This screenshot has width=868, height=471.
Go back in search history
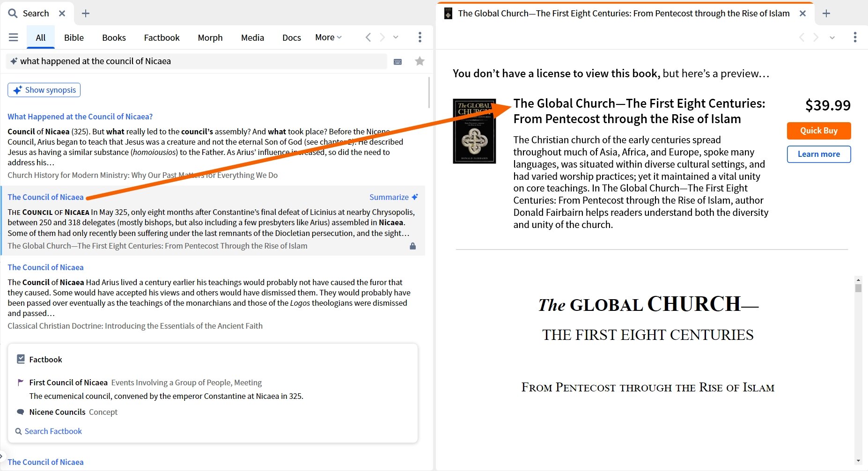(x=368, y=37)
